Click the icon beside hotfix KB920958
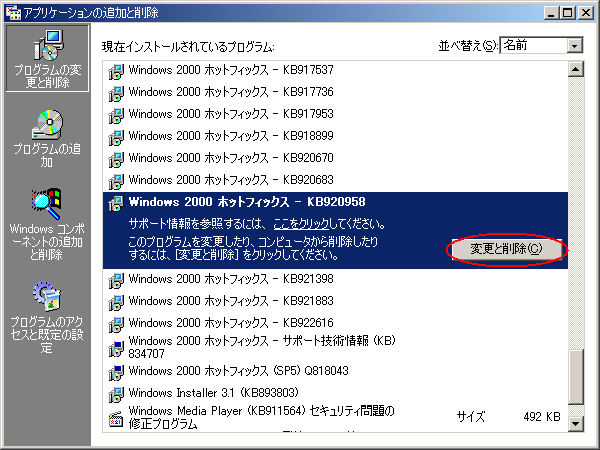 click(116, 203)
